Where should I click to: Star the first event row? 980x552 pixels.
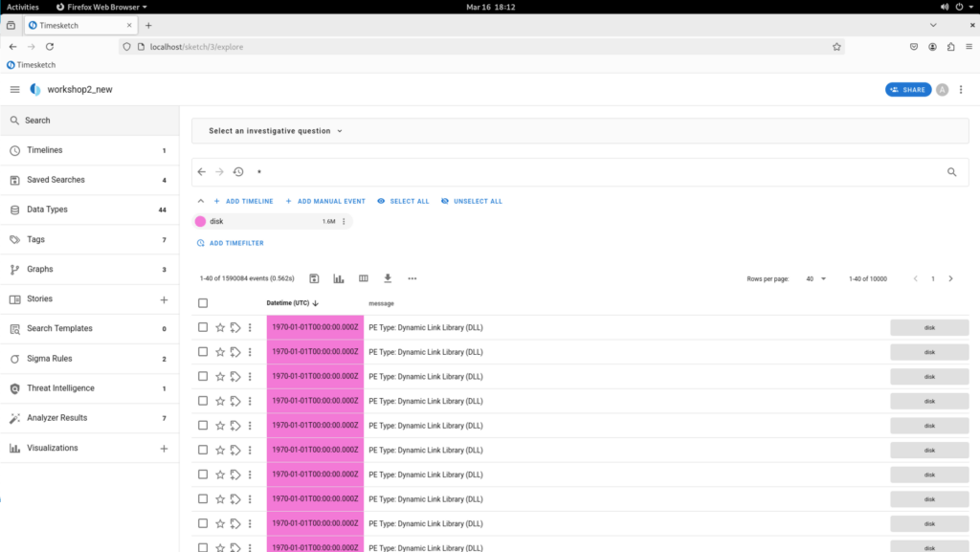point(220,327)
